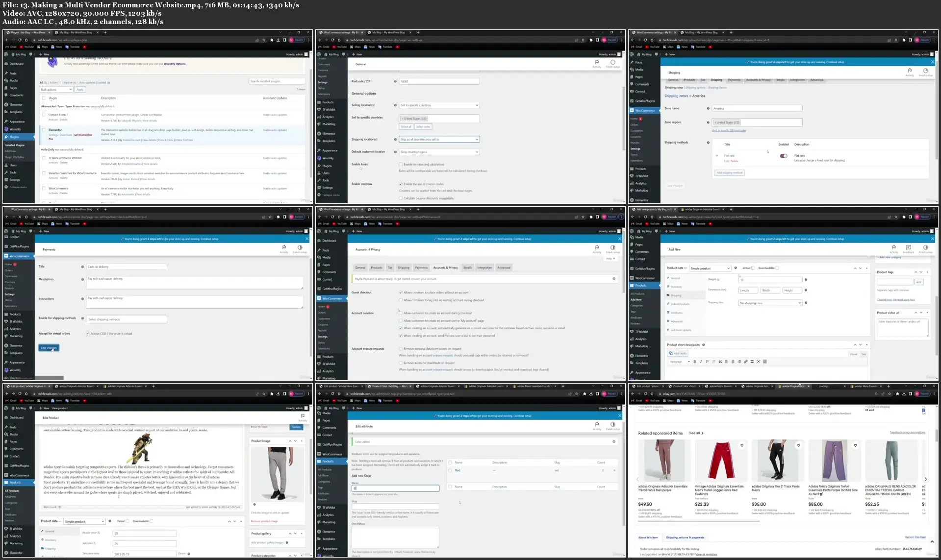Open Simple product dropdown on Add New page
Viewport: 941px width, 560px height.
[x=710, y=268]
